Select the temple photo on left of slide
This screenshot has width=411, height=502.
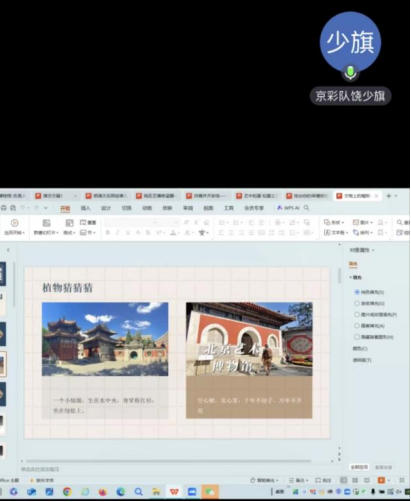(x=105, y=339)
